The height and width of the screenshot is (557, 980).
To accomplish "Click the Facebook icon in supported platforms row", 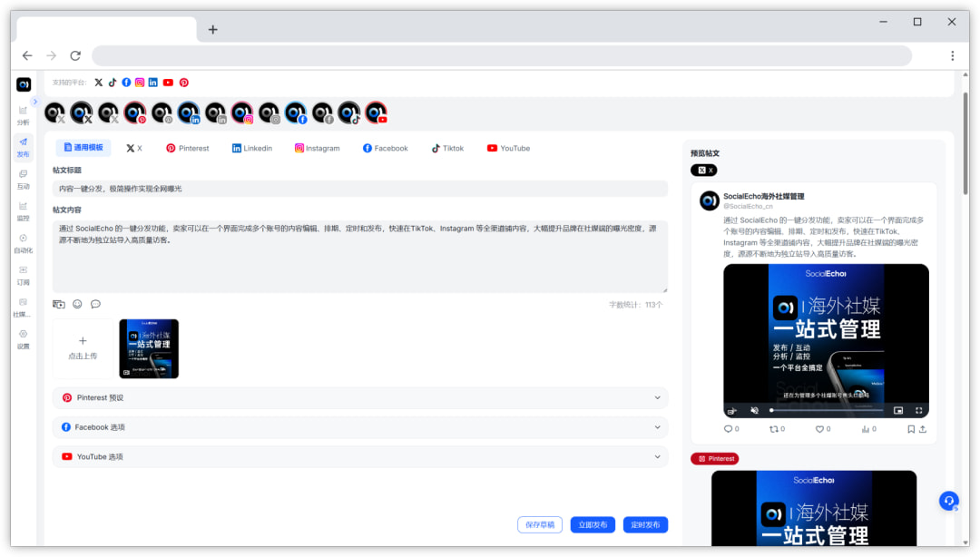I will click(x=126, y=83).
